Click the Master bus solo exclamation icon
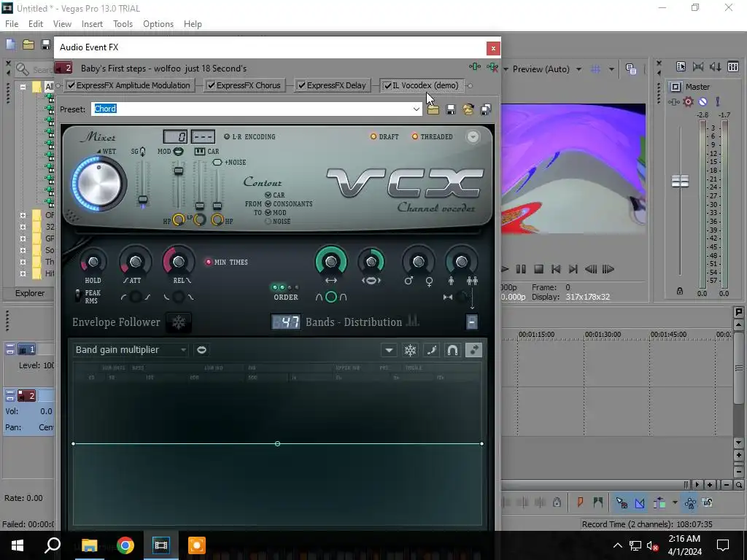This screenshot has height=560, width=747. 718,101
